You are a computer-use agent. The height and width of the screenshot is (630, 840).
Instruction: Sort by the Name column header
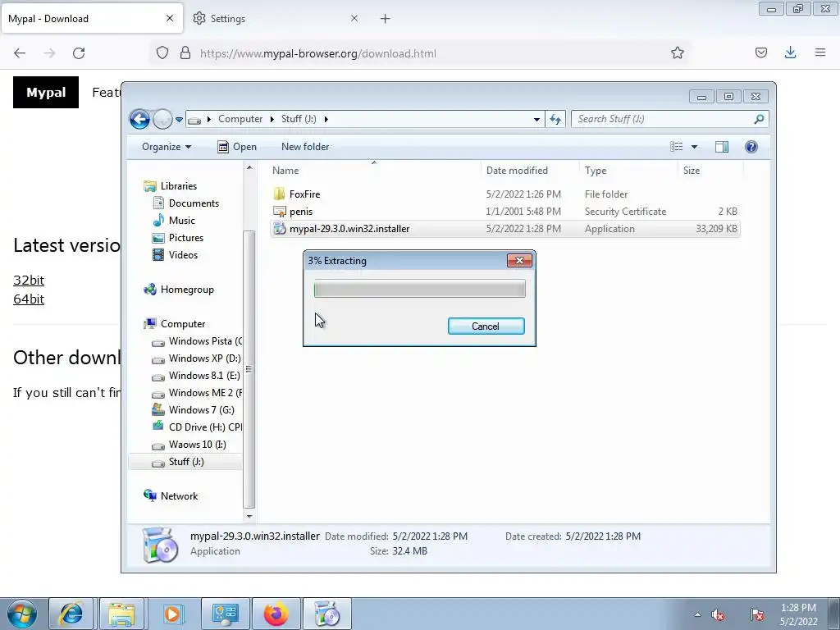[374, 171]
